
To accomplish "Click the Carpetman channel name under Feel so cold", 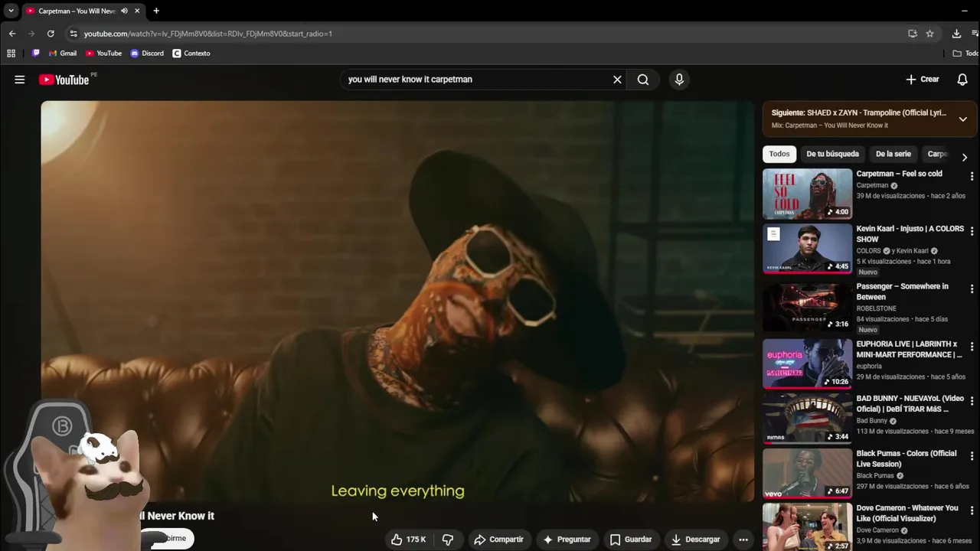I will click(872, 185).
